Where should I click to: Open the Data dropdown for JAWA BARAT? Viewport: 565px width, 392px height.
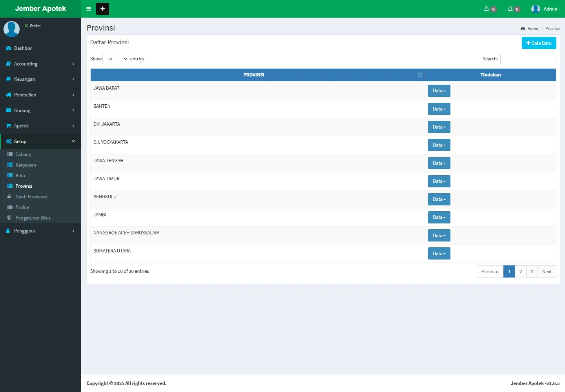pyautogui.click(x=439, y=91)
